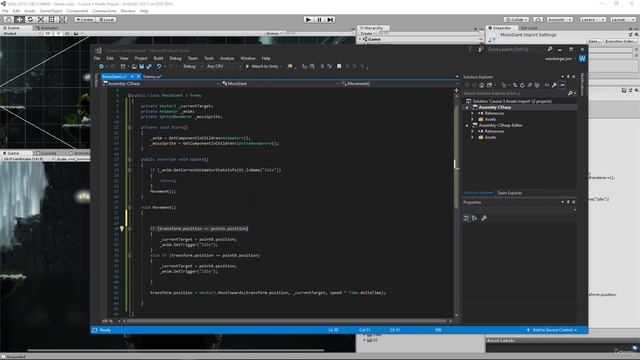Open MossGiant class navigation dropdown
Screen dimensions: 640x360
tap(280, 84)
